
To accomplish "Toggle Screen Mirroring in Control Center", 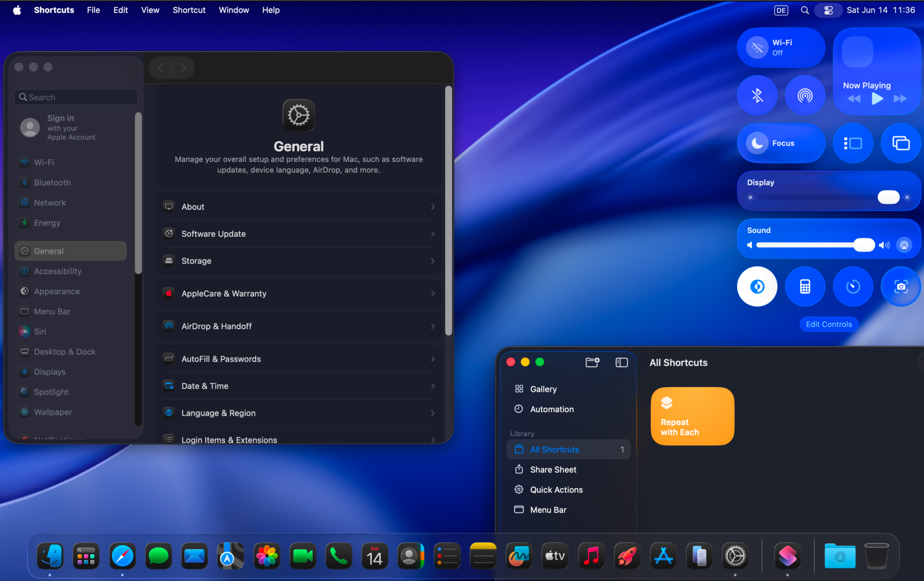I will (901, 143).
